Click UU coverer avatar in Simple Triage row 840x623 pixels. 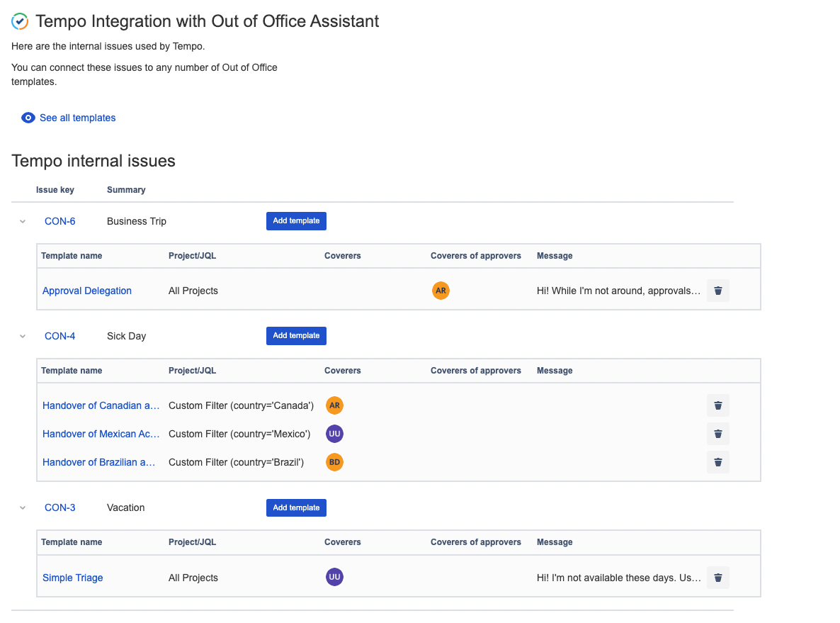[334, 577]
